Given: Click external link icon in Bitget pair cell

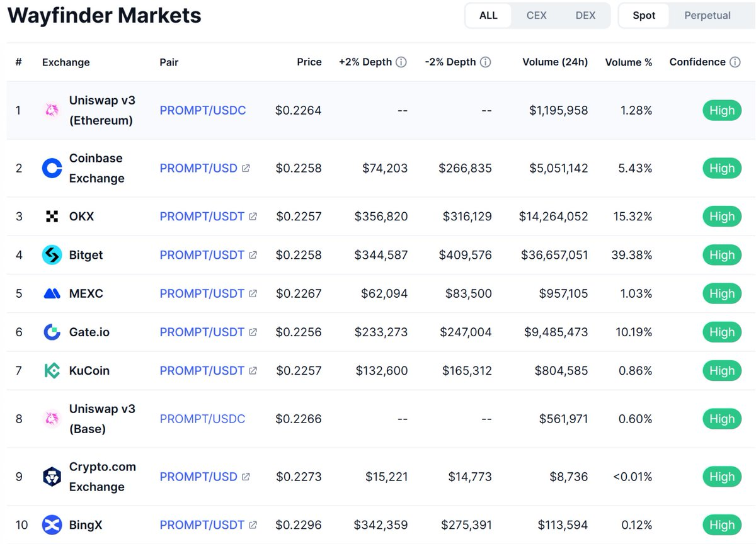Looking at the screenshot, I should tap(253, 255).
